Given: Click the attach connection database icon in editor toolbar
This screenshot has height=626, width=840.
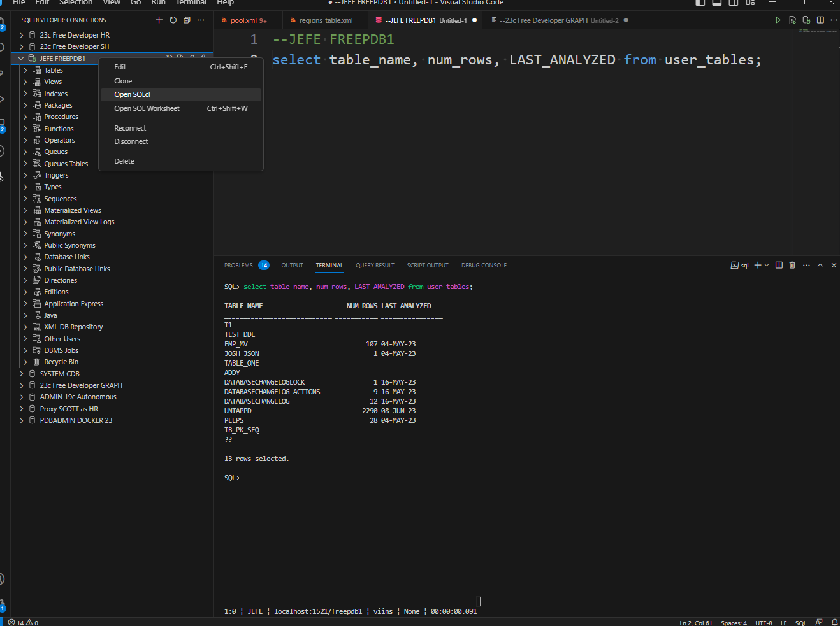Looking at the screenshot, I should pyautogui.click(x=806, y=20).
